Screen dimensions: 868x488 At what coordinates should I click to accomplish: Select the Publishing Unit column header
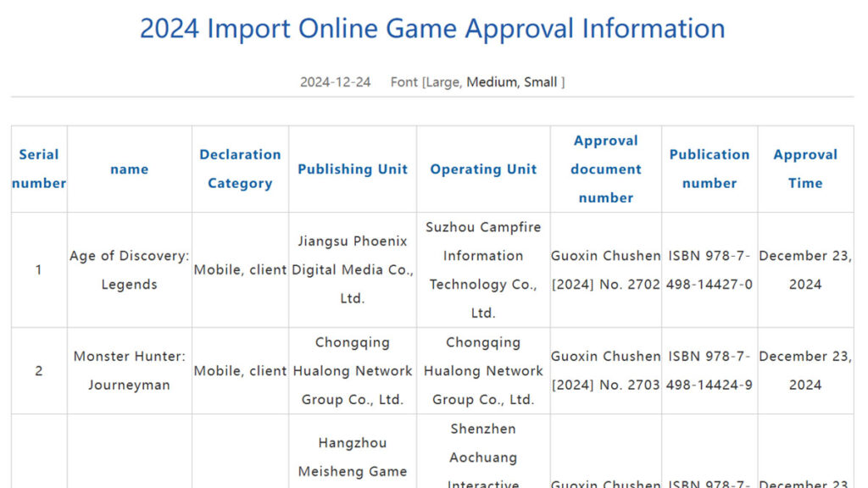[x=353, y=169]
